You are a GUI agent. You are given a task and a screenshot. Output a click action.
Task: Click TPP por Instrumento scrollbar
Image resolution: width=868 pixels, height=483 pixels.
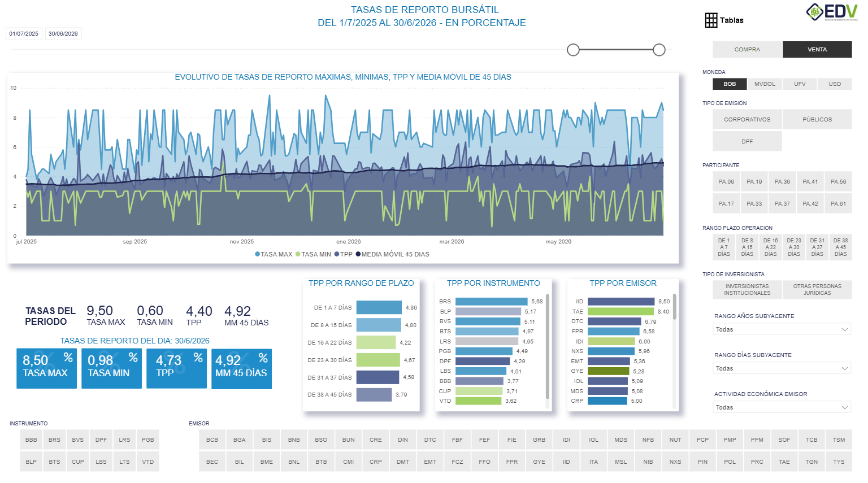(x=548, y=346)
